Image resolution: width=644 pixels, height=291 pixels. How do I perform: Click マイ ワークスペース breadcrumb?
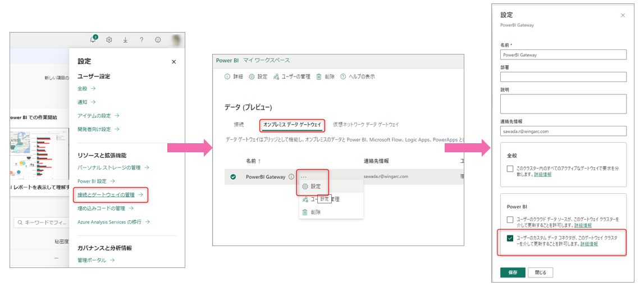(x=267, y=61)
